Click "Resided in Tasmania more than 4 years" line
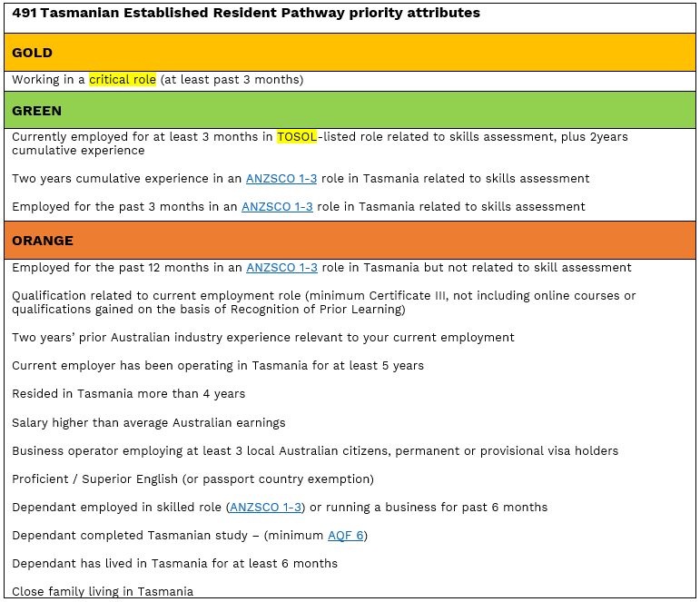 (x=128, y=394)
